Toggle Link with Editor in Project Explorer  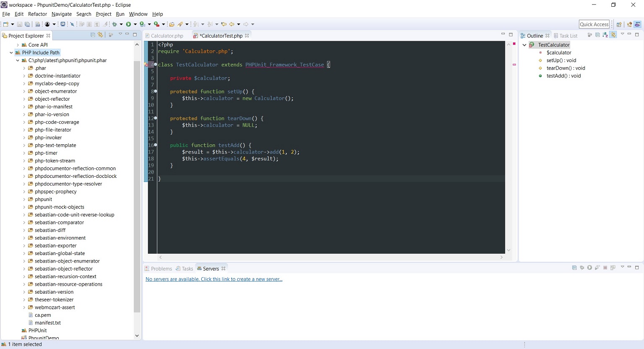point(100,35)
